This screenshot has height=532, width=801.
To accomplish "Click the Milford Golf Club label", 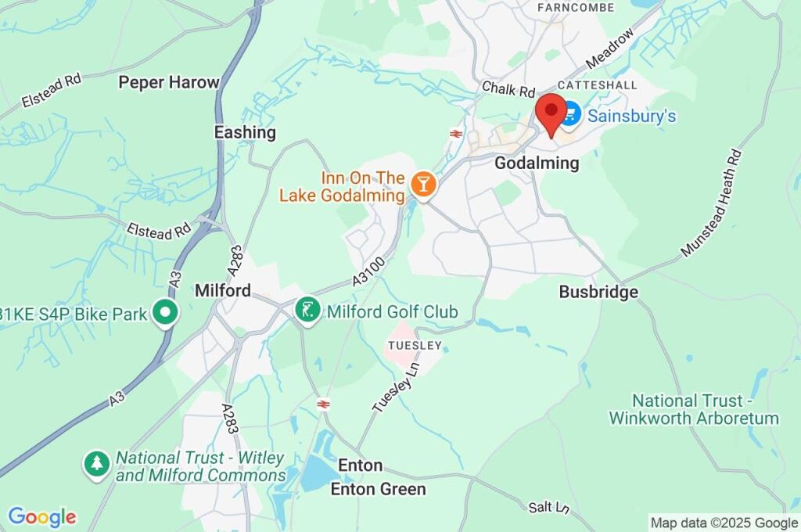I will coord(393,311).
